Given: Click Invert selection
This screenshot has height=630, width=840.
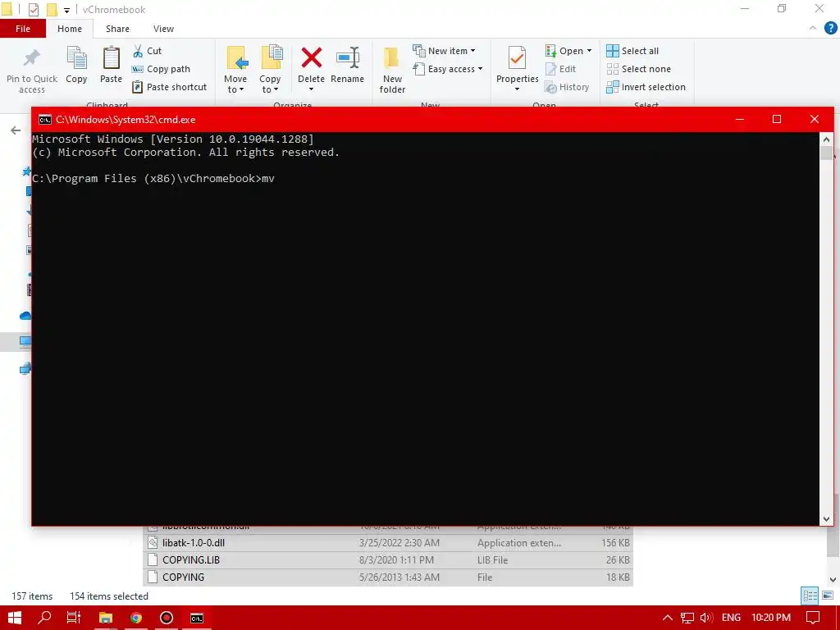Looking at the screenshot, I should [646, 87].
